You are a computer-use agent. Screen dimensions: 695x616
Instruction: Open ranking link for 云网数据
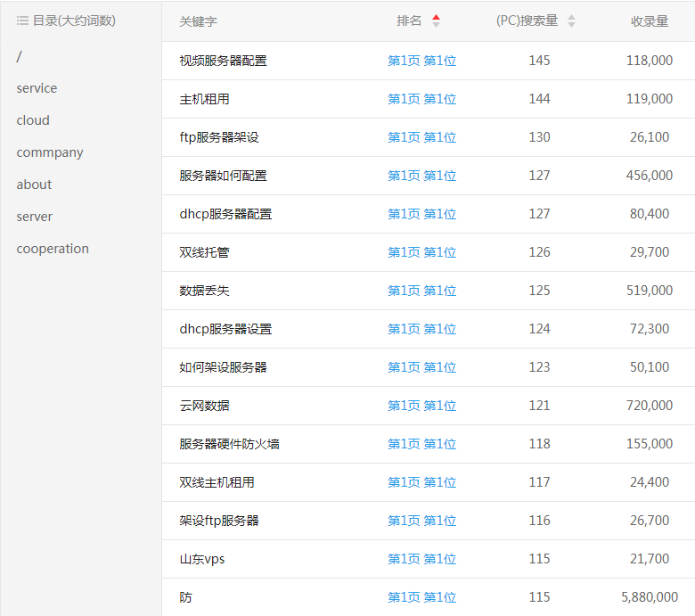pyautogui.click(x=421, y=406)
